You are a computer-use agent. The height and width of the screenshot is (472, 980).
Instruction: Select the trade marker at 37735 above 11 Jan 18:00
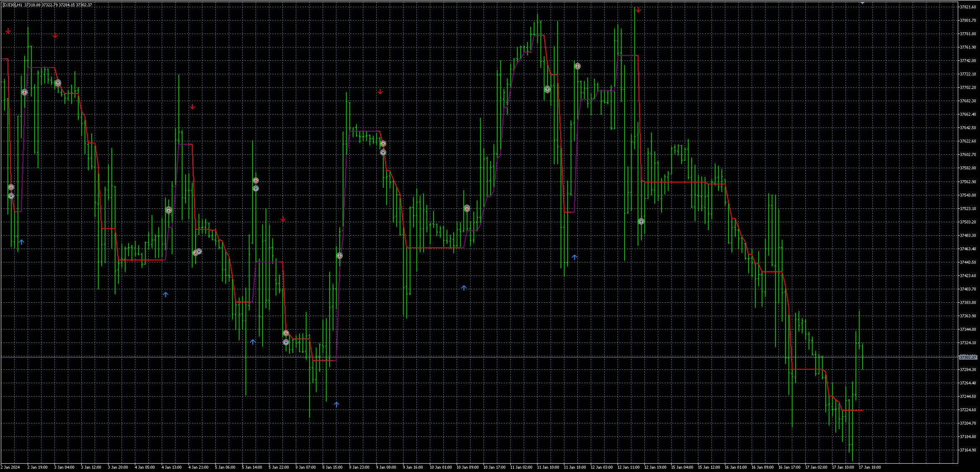point(578,66)
